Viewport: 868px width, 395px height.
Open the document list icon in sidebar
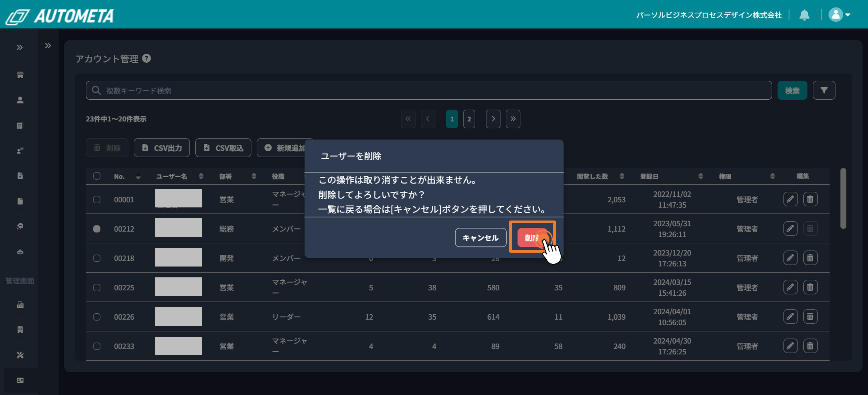[x=20, y=125]
